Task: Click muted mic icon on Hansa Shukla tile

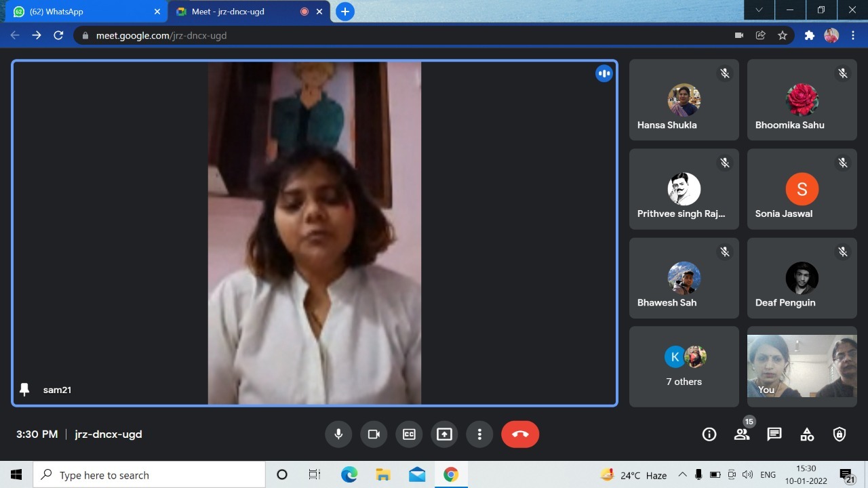Action: tap(725, 73)
